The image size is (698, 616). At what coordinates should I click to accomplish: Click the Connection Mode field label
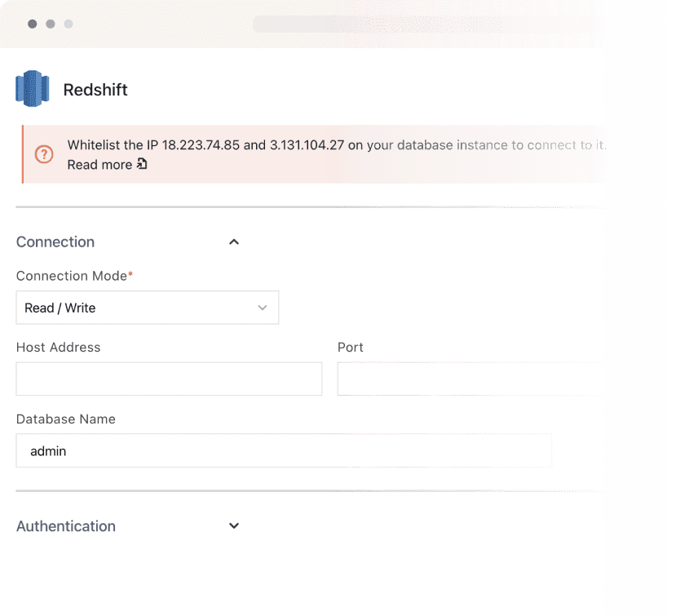(72, 276)
